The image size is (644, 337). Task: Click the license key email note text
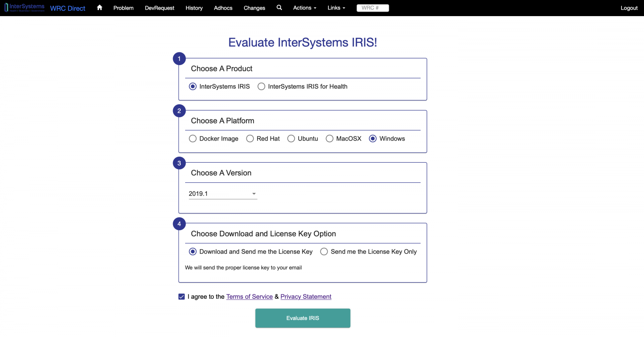click(244, 268)
